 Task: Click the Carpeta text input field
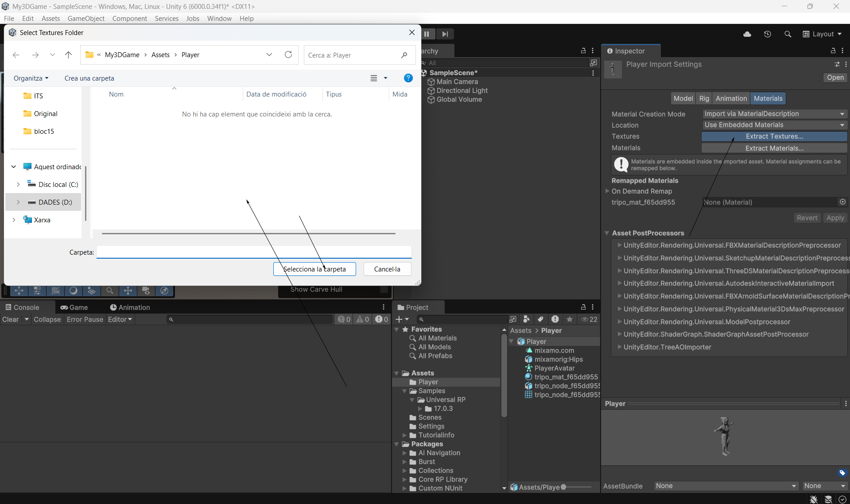pos(254,252)
